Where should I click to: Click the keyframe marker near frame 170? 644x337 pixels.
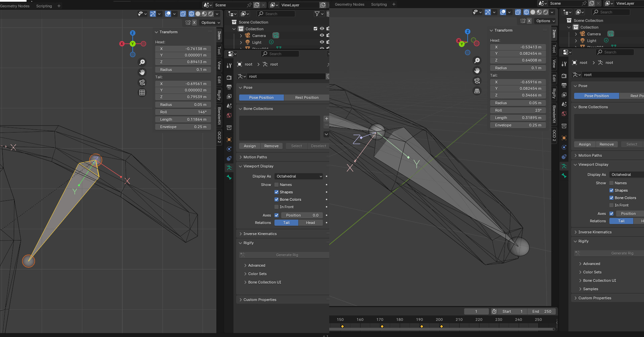[x=382, y=326]
